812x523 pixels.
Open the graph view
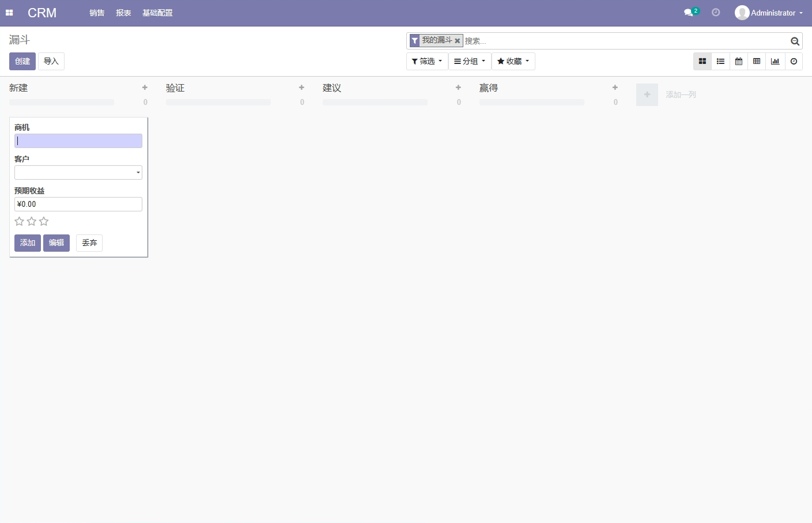click(775, 61)
